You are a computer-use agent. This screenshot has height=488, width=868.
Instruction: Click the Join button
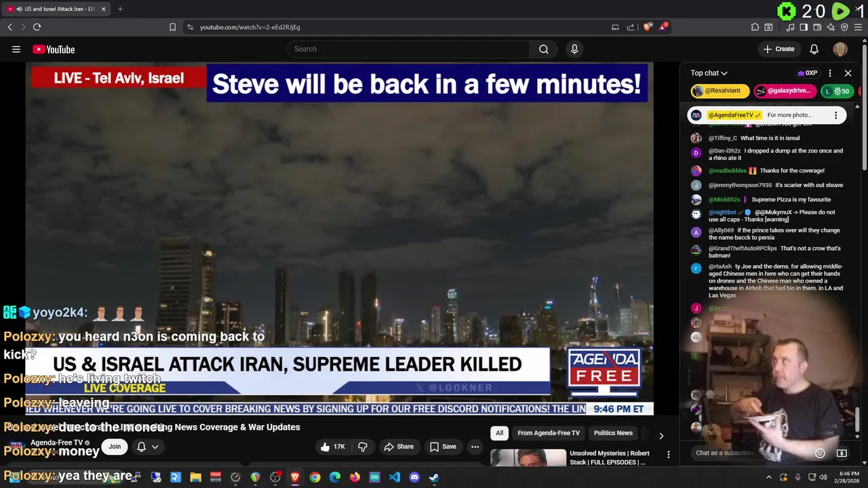[115, 446]
